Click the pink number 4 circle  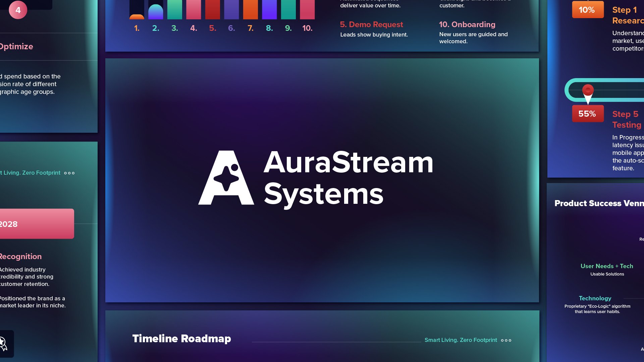click(18, 10)
